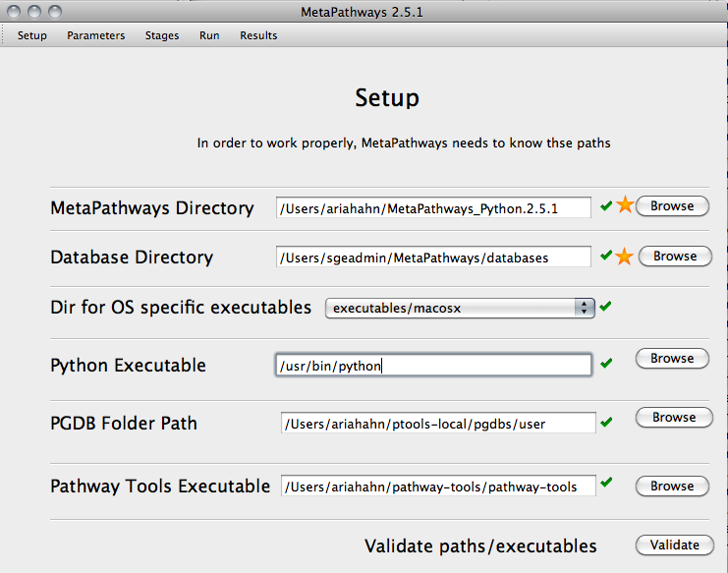Zoom the MetaPathways window
The image size is (728, 573).
55,12
